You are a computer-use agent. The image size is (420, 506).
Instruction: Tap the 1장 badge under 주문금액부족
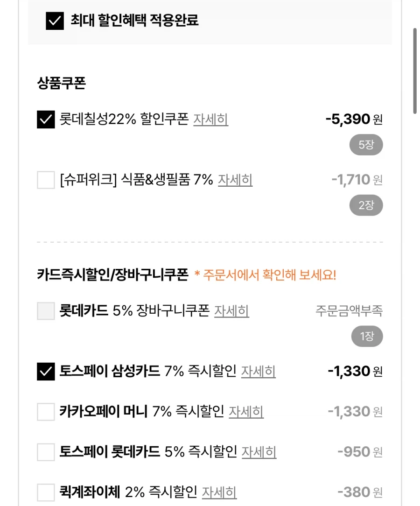(366, 337)
